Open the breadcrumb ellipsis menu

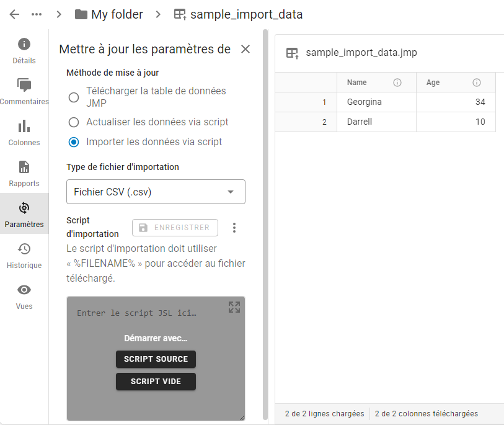(x=37, y=14)
